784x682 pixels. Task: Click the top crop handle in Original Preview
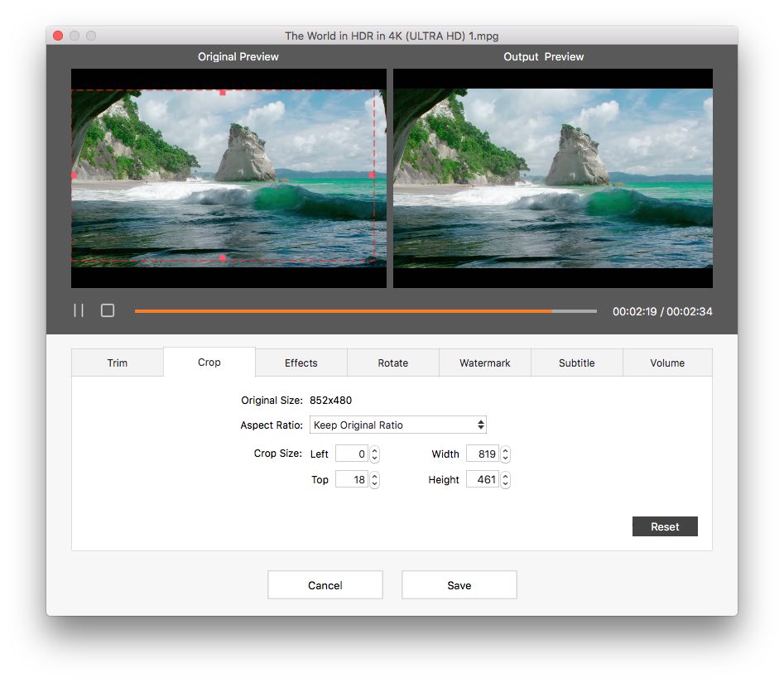(x=223, y=93)
